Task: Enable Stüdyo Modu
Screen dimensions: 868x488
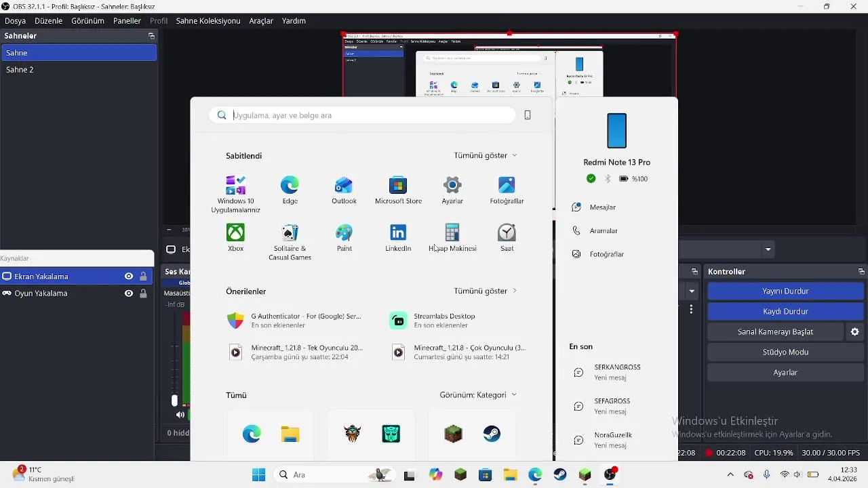Action: point(785,352)
